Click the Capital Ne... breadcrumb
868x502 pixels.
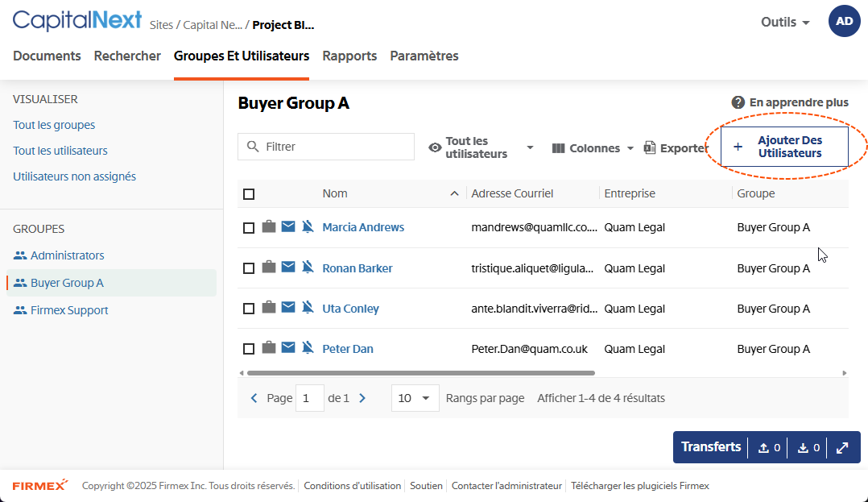[213, 25]
